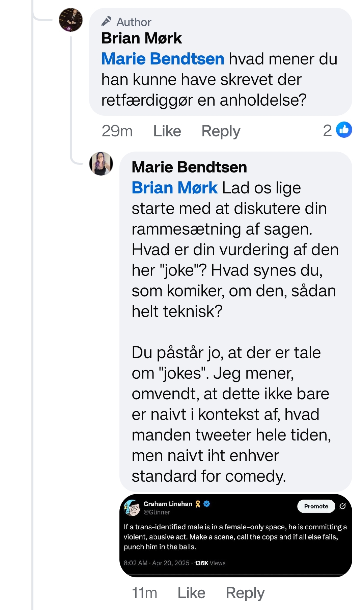
Task: Like Marie Bendtsen's reply
Action: (x=191, y=593)
